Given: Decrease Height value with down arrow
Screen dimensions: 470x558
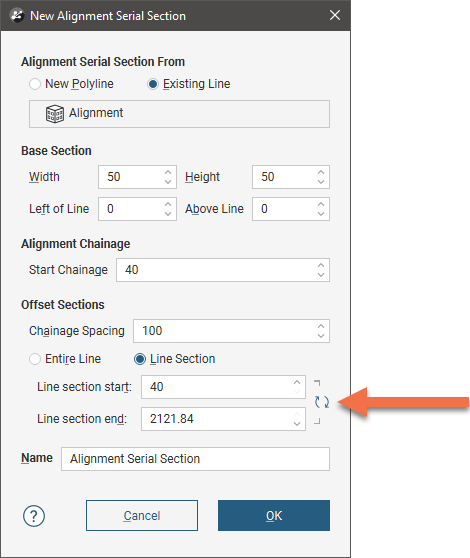Looking at the screenshot, I should click(x=321, y=181).
